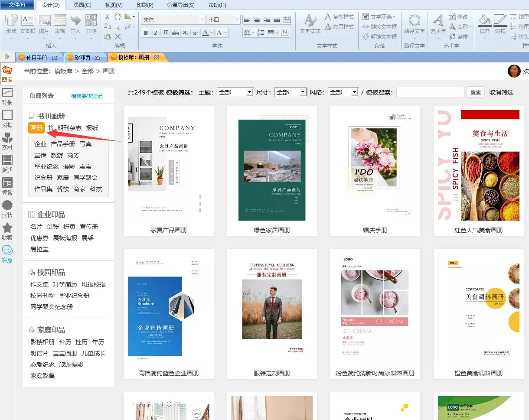Toggle underline formatting button
Image resolution: width=529 pixels, height=420 pixels.
(x=166, y=33)
